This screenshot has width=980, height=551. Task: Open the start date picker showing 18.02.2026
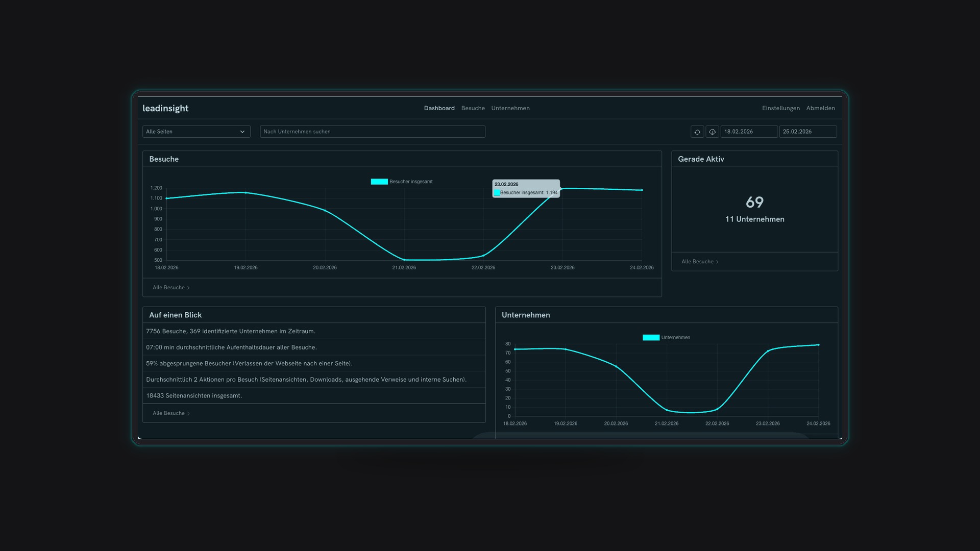coord(749,132)
